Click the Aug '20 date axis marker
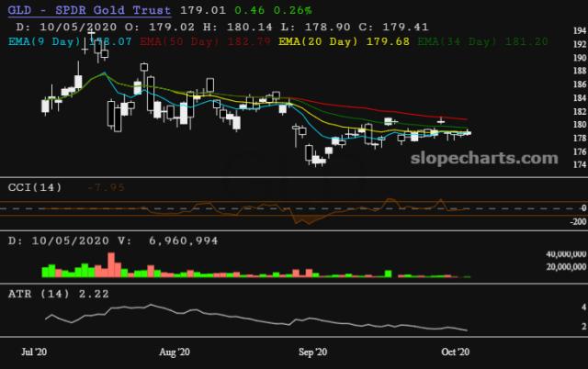 [x=175, y=352]
